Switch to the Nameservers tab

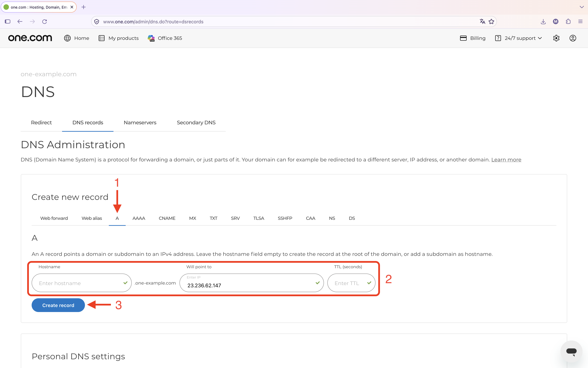(x=140, y=122)
